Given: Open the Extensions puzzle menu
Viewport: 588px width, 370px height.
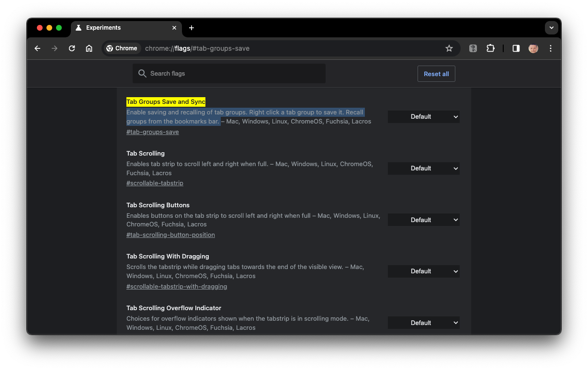Looking at the screenshot, I should click(x=490, y=48).
